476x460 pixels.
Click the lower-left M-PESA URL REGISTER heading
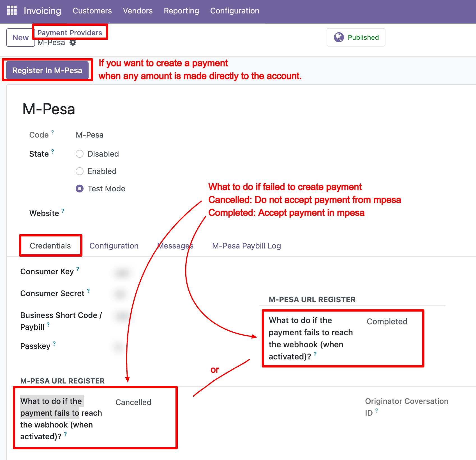coord(63,381)
